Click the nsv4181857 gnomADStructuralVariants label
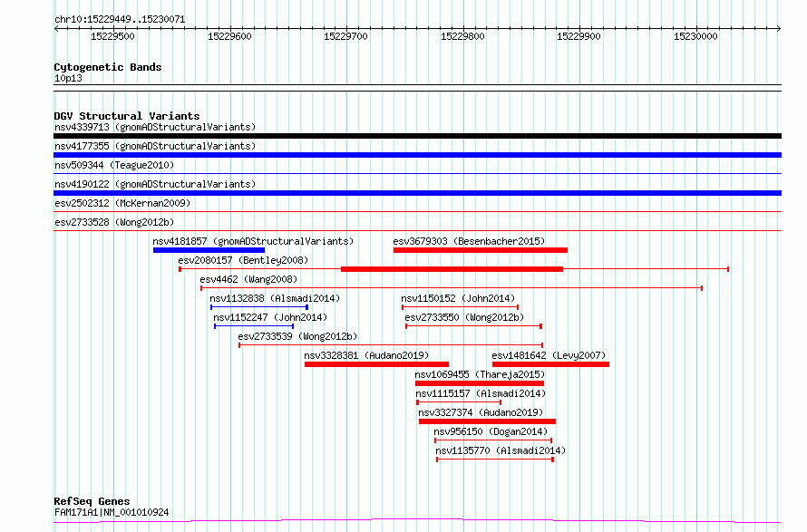The image size is (807, 532). [253, 241]
